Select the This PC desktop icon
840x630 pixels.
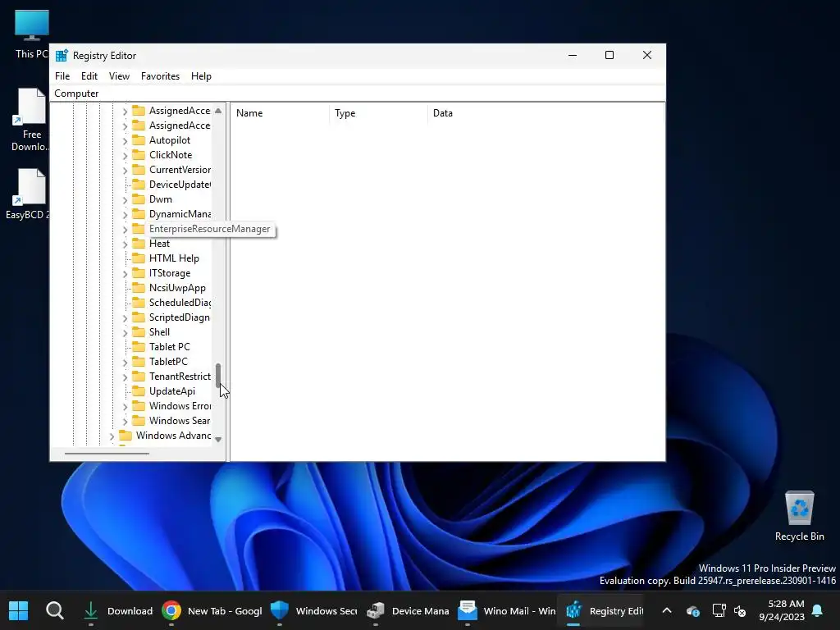[x=31, y=34]
